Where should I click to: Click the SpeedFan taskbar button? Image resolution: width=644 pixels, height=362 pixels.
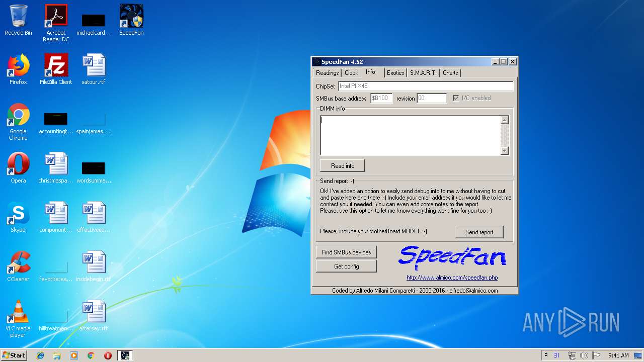click(x=125, y=355)
